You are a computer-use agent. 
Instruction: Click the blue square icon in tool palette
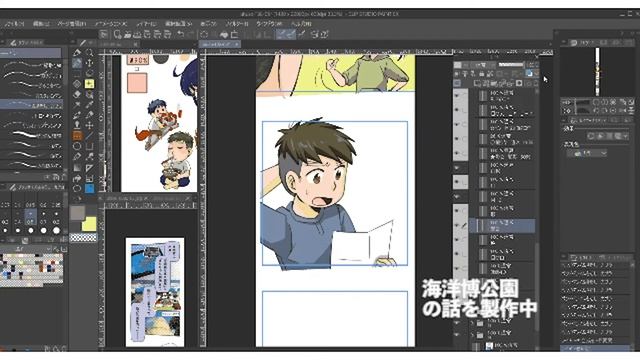[89, 189]
